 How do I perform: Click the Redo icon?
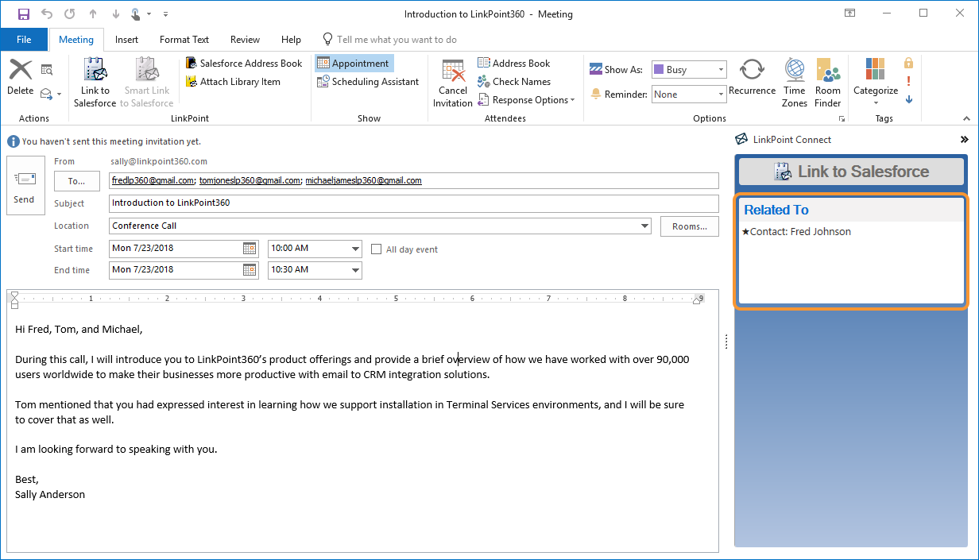coord(69,14)
